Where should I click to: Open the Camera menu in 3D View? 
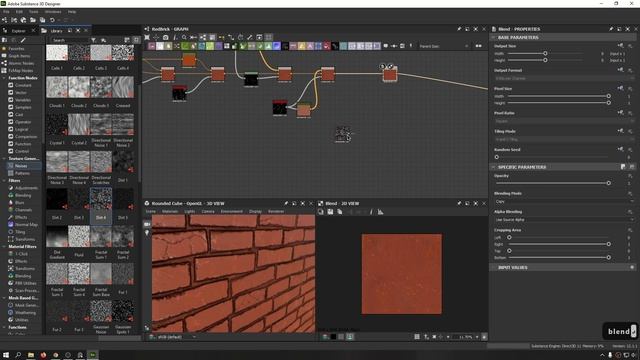(x=208, y=211)
